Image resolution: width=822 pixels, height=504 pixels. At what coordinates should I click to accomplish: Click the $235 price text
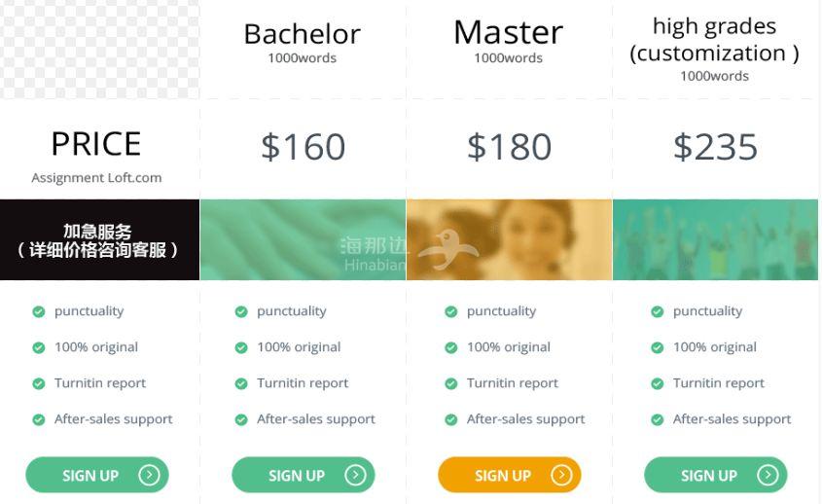click(715, 147)
